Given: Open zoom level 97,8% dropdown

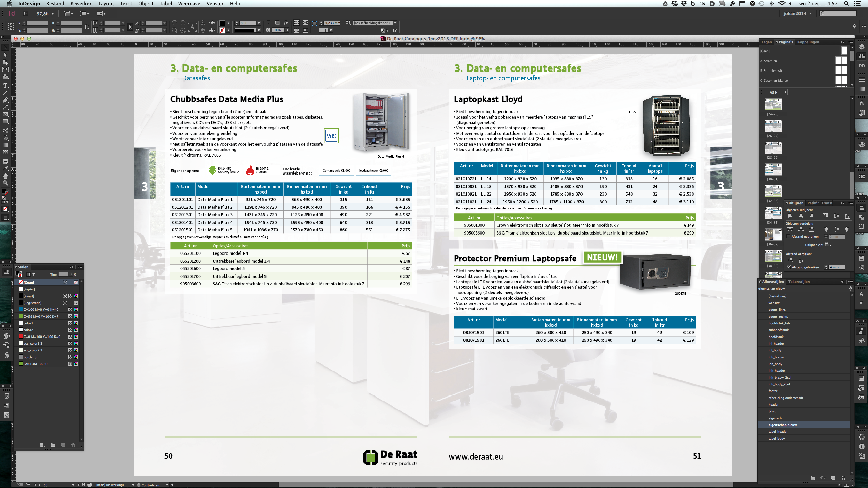Looking at the screenshot, I should tap(53, 14).
